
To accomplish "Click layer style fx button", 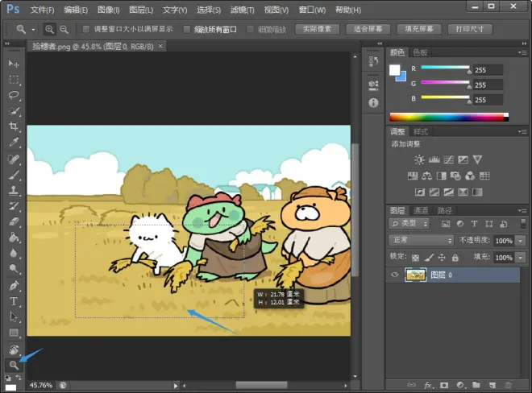I will pos(428,385).
